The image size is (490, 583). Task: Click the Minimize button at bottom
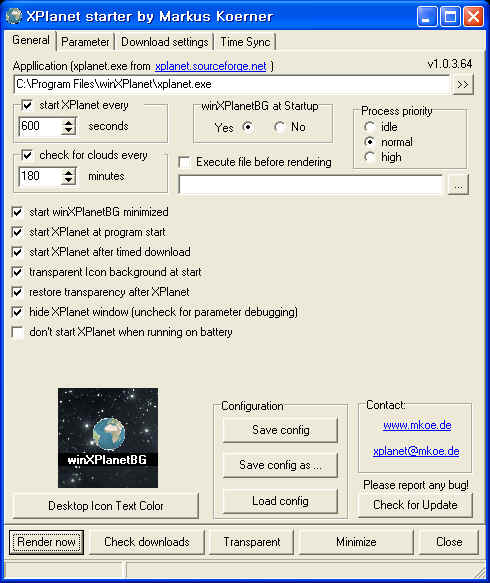[x=356, y=542]
